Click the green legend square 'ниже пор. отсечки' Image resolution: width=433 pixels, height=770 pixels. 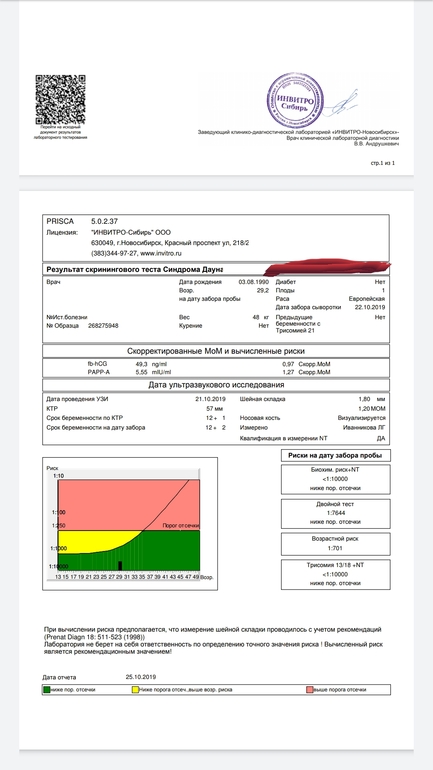click(x=47, y=689)
